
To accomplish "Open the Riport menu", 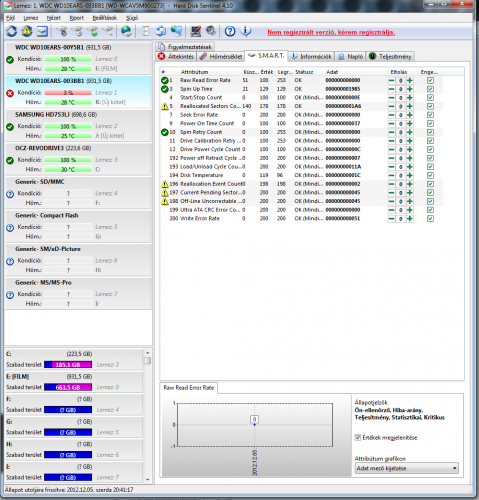I will point(77,18).
